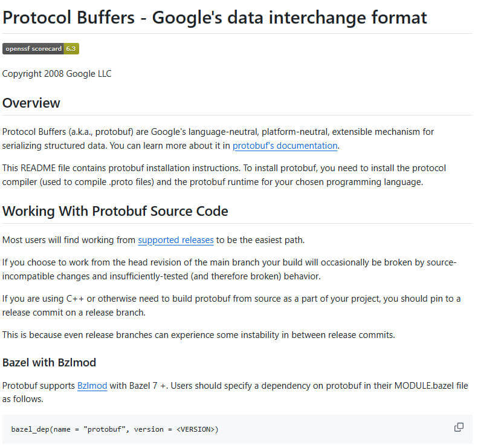
Task: Click the sentence about release branches instability
Action: (198, 335)
